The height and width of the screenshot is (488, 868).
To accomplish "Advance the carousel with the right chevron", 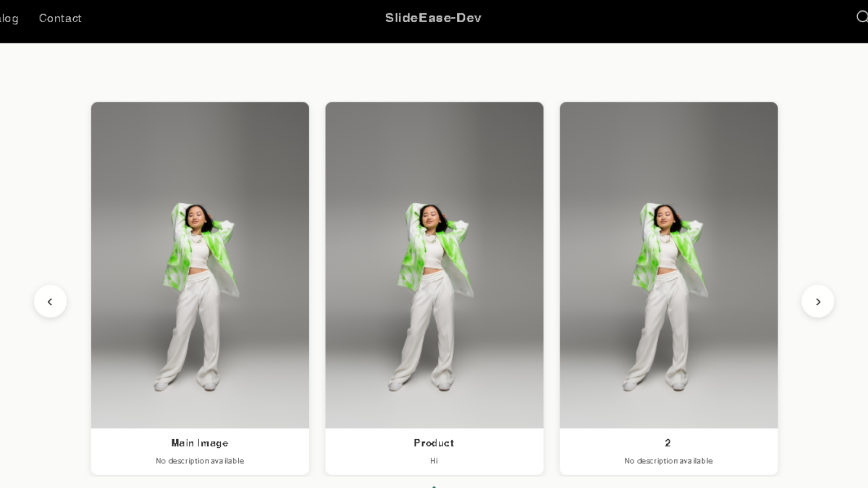I will (818, 301).
